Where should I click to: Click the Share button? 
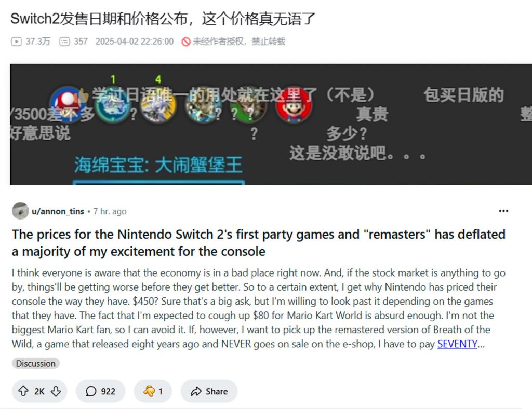(209, 391)
